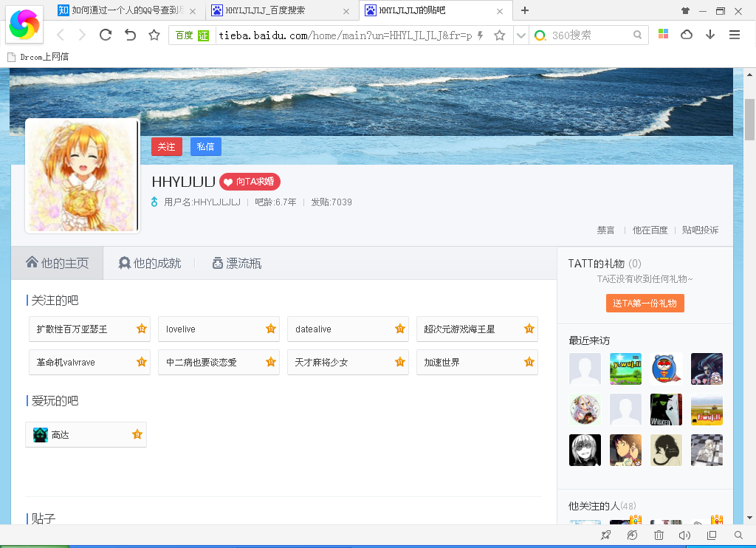
Task: Expand the address bar dropdown arrow
Action: pyautogui.click(x=520, y=35)
